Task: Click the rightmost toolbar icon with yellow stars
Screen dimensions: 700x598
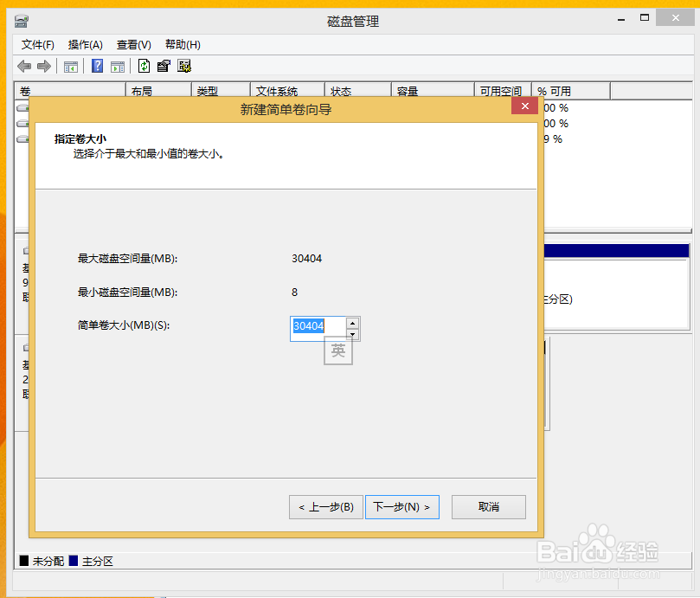Action: (183, 66)
